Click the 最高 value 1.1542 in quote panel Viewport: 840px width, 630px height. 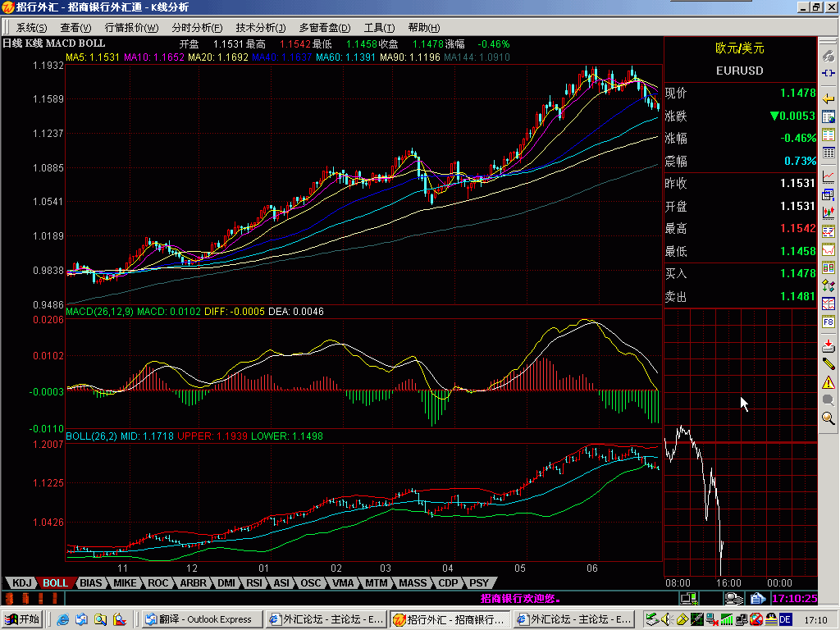(797, 228)
